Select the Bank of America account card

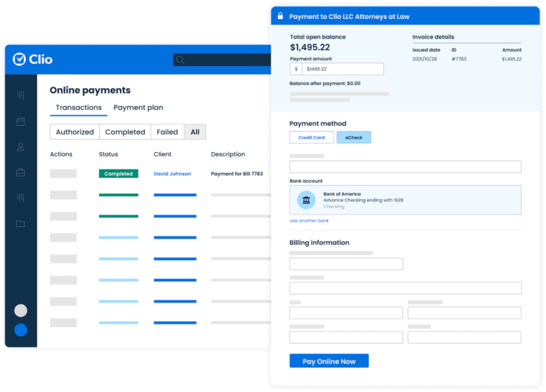tap(405, 200)
